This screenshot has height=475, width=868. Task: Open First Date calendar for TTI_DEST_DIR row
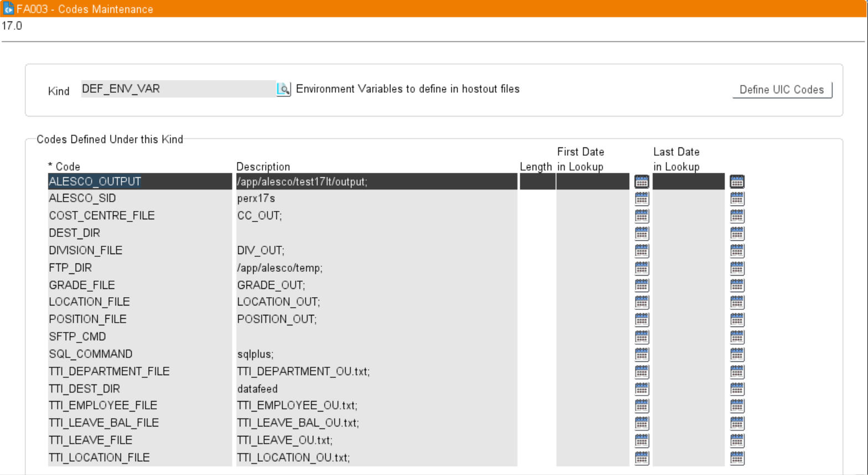coord(641,389)
